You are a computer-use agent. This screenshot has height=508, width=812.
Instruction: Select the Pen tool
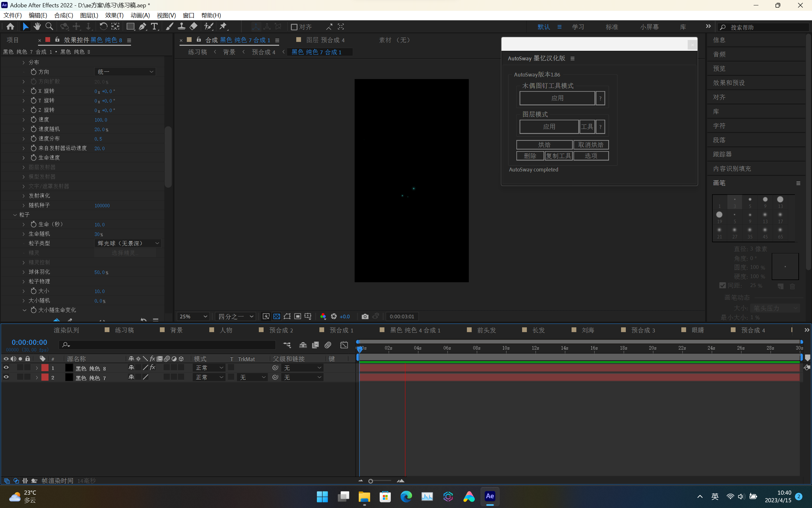pos(143,27)
